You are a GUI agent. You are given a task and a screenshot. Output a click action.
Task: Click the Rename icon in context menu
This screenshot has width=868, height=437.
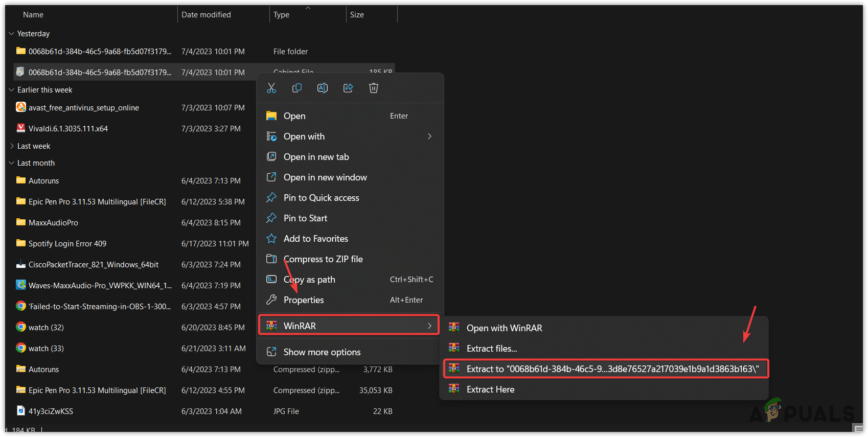click(323, 88)
